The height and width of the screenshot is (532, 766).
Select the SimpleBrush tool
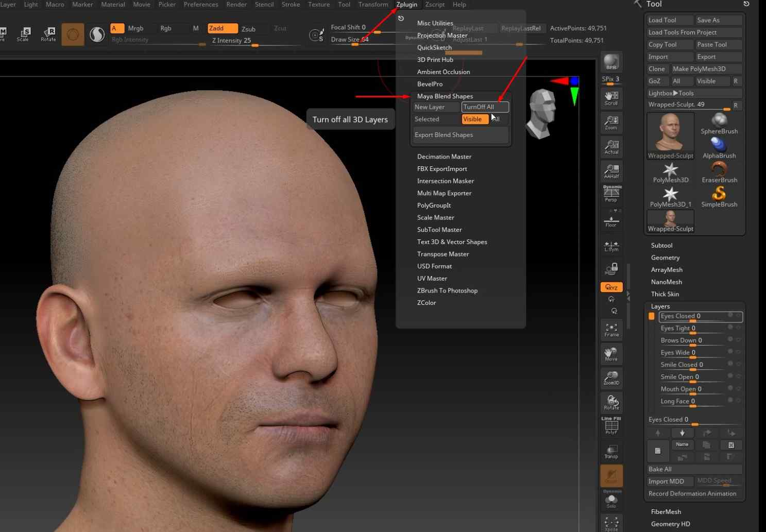tap(719, 197)
